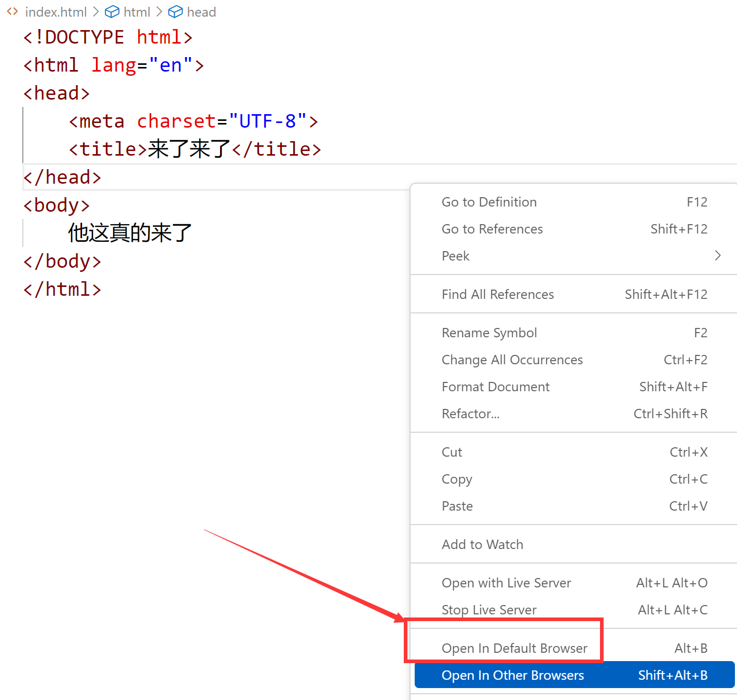Choose Paste in context menu

[575, 506]
